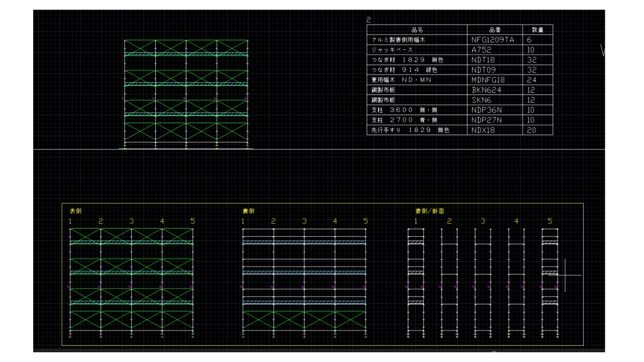Click part number A752 cell

coord(481,50)
